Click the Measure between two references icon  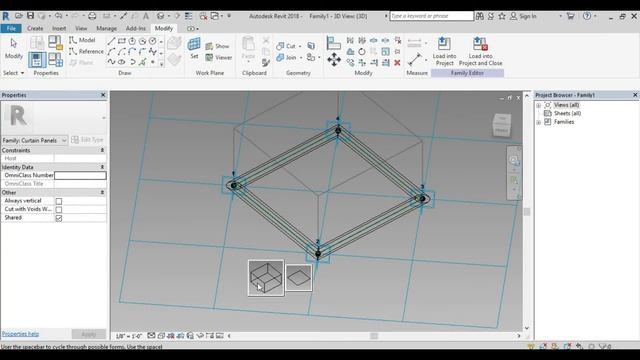point(414,60)
